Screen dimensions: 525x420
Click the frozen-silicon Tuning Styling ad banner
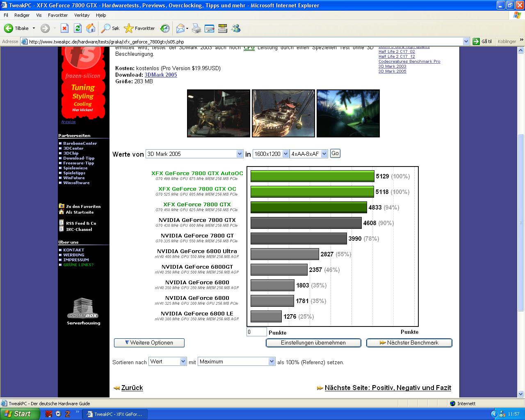tap(83, 82)
